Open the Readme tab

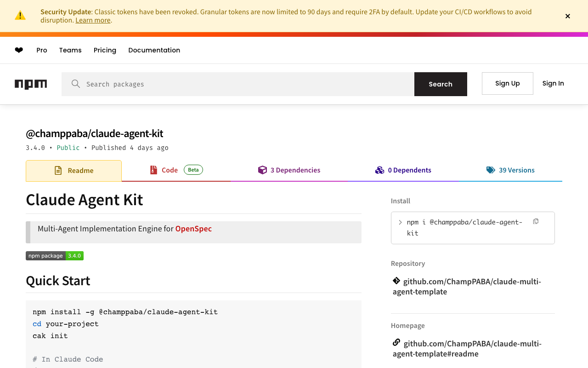coord(74,171)
